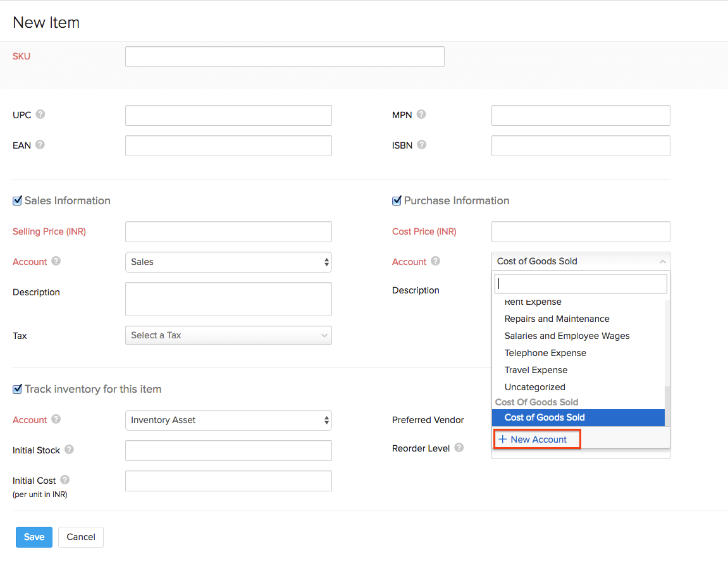This screenshot has height=578, width=728.
Task: Open the Sales Account dropdown
Action: pos(228,262)
